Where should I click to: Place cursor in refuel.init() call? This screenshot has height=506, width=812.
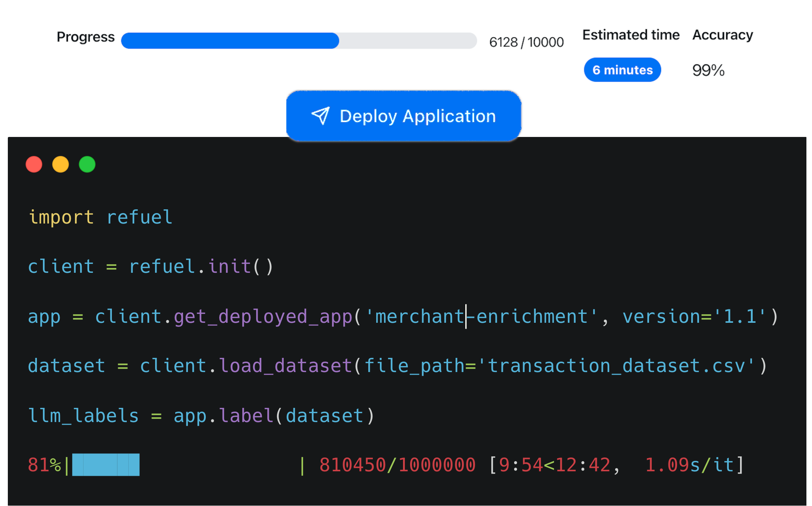tap(201, 266)
